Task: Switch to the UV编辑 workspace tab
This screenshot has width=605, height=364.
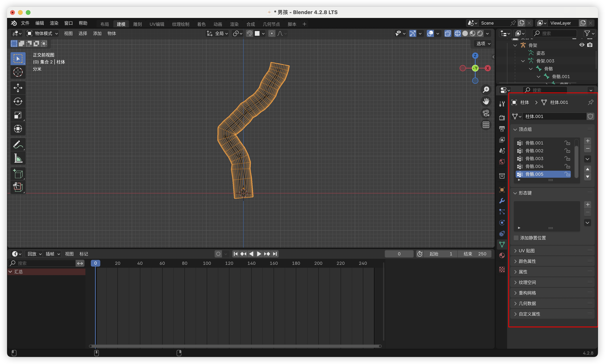Action: point(157,24)
